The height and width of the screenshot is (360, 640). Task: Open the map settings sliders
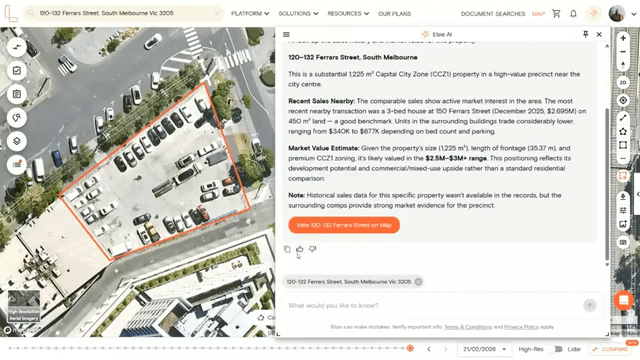point(623,210)
